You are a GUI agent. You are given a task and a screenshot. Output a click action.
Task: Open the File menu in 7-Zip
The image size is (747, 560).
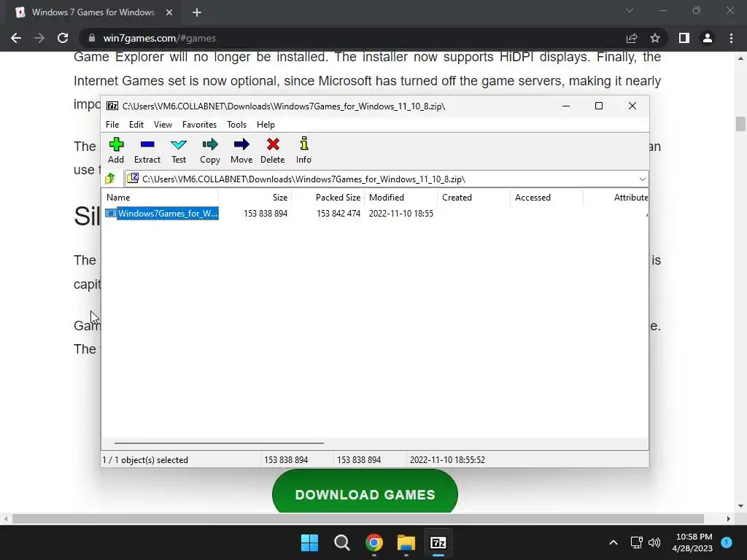pos(112,124)
